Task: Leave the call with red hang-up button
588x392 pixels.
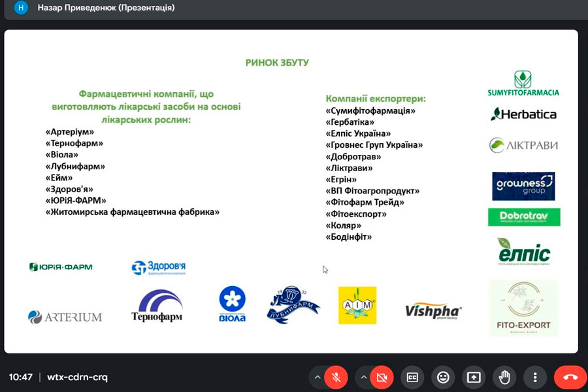Action: [570, 377]
